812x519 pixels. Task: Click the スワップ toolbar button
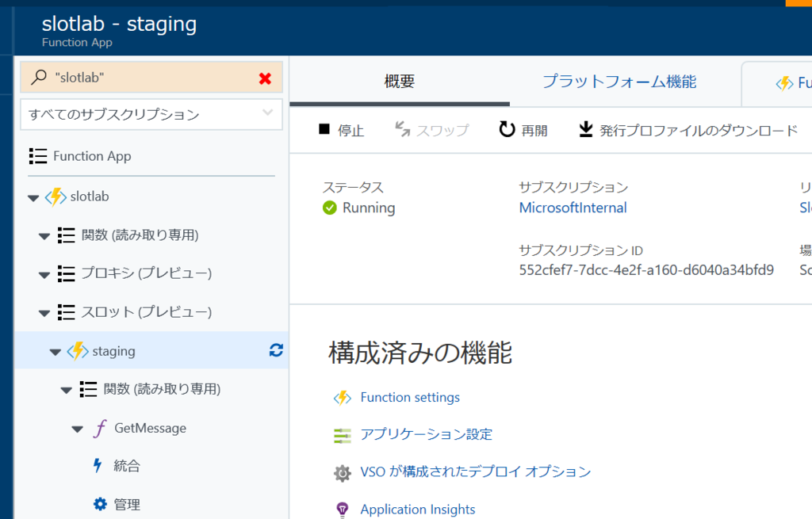pos(432,131)
